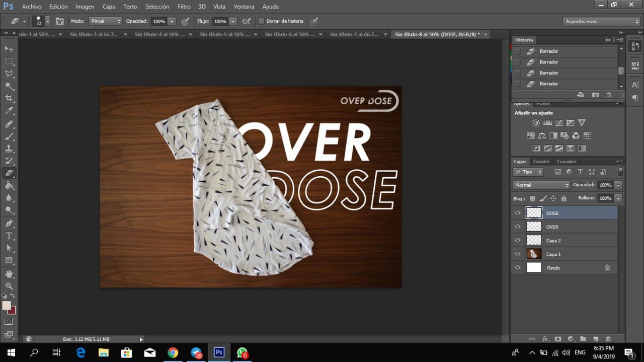Enable the Borrar de historia checkbox
The height and width of the screenshot is (362, 644).
[261, 21]
